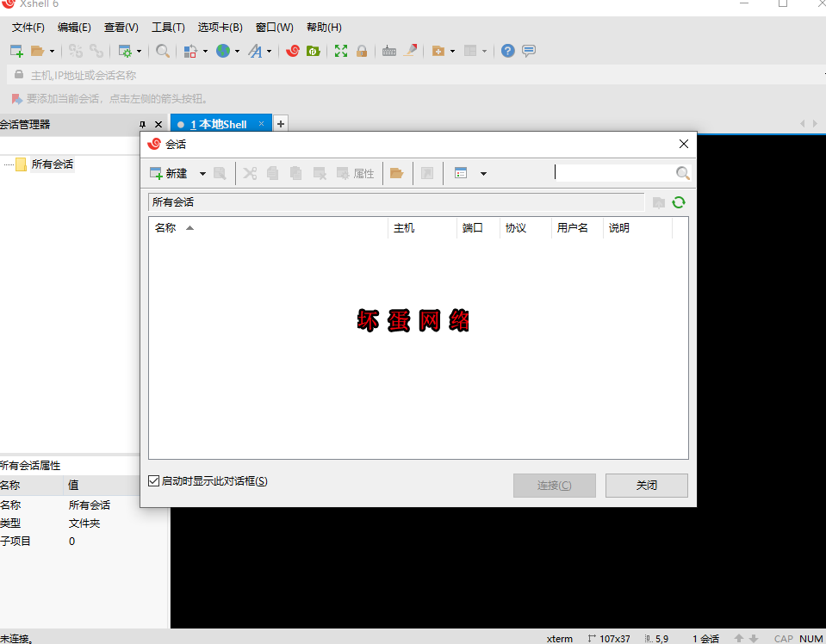Pin the 会话管理器 panel
This screenshot has width=826, height=644.
142,125
